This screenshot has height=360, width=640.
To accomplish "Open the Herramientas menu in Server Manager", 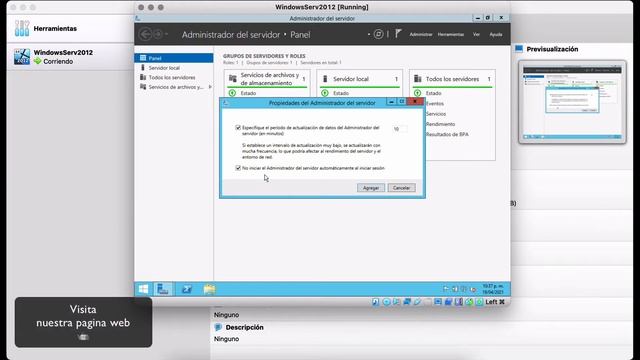I will point(451,35).
